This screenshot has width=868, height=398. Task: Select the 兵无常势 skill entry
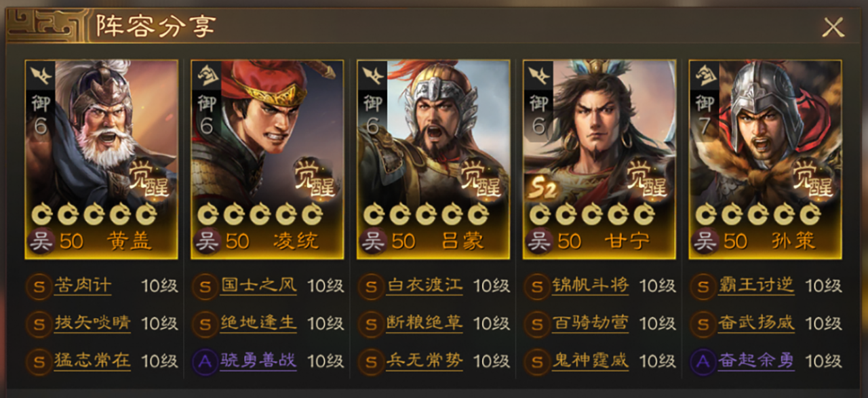tap(425, 361)
